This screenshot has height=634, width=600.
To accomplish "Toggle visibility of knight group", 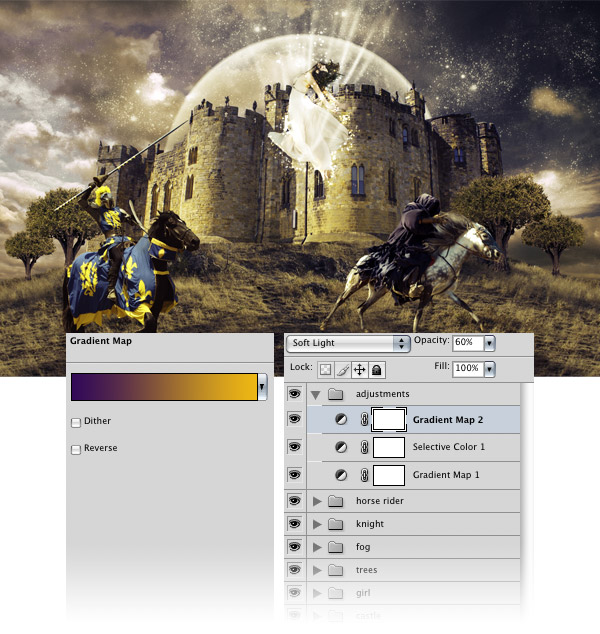I will tap(294, 524).
